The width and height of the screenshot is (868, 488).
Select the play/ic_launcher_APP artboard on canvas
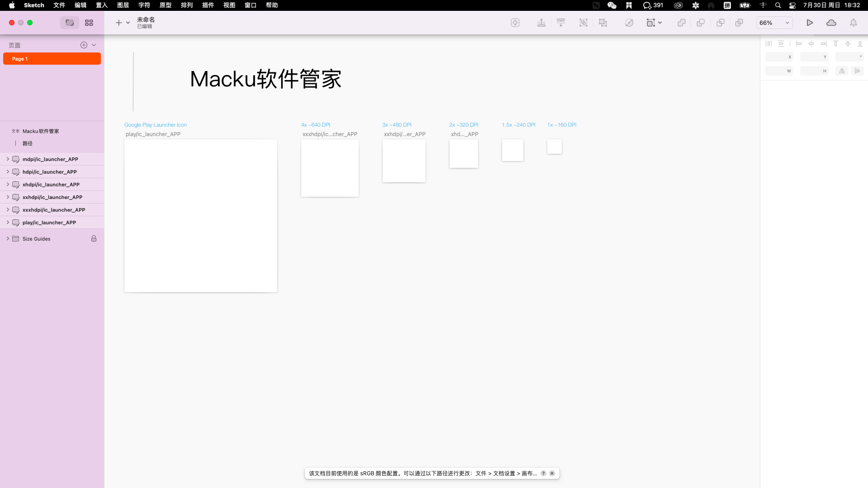(x=201, y=216)
